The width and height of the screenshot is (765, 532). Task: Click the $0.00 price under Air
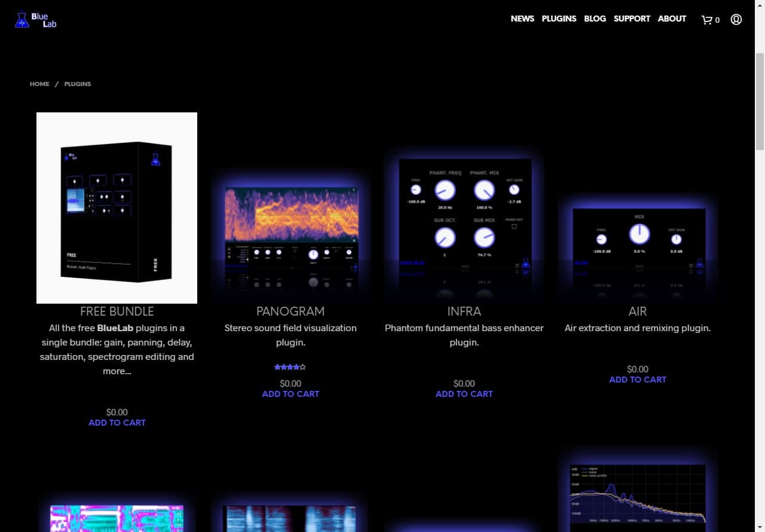coord(638,369)
